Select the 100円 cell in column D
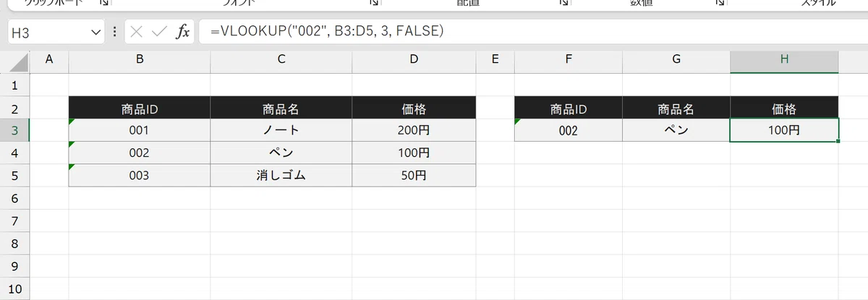 (414, 153)
